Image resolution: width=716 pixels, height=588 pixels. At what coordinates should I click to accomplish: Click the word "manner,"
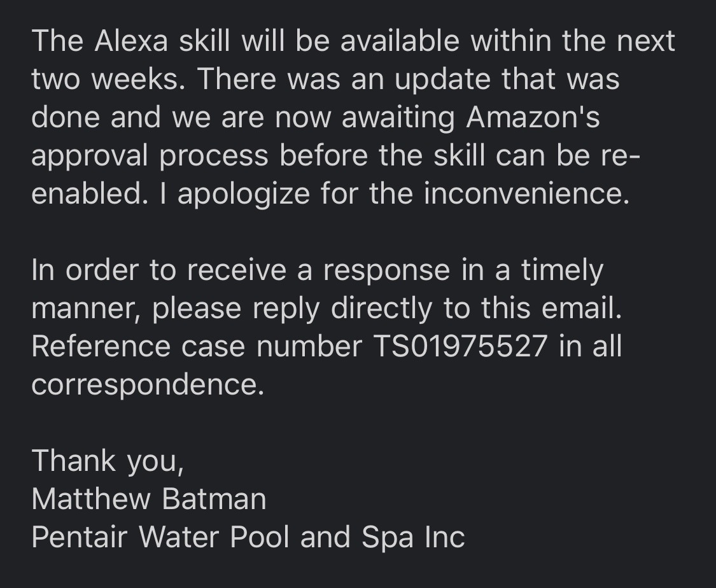pyautogui.click(x=87, y=309)
